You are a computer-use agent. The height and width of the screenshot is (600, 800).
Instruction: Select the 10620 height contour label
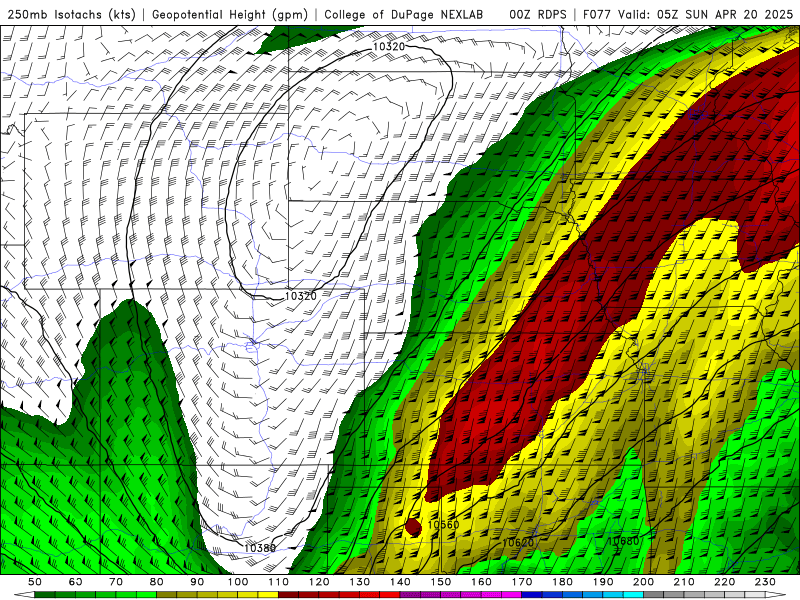[x=518, y=542]
